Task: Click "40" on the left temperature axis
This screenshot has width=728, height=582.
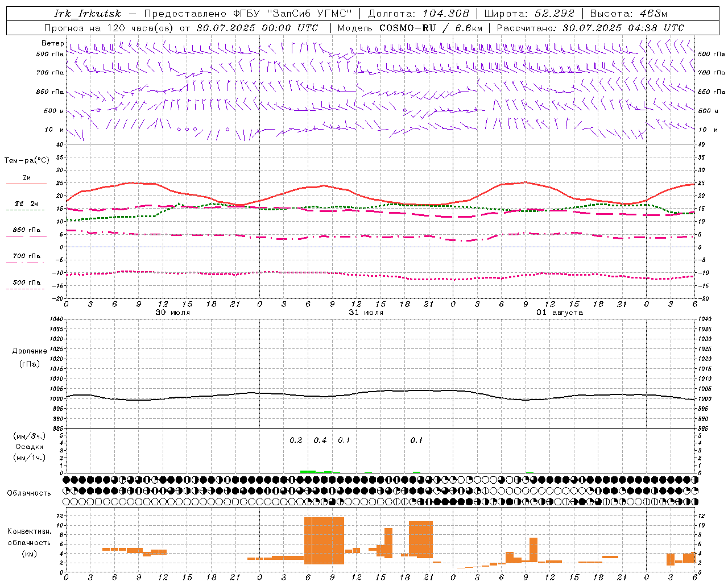Action: [x=60, y=144]
